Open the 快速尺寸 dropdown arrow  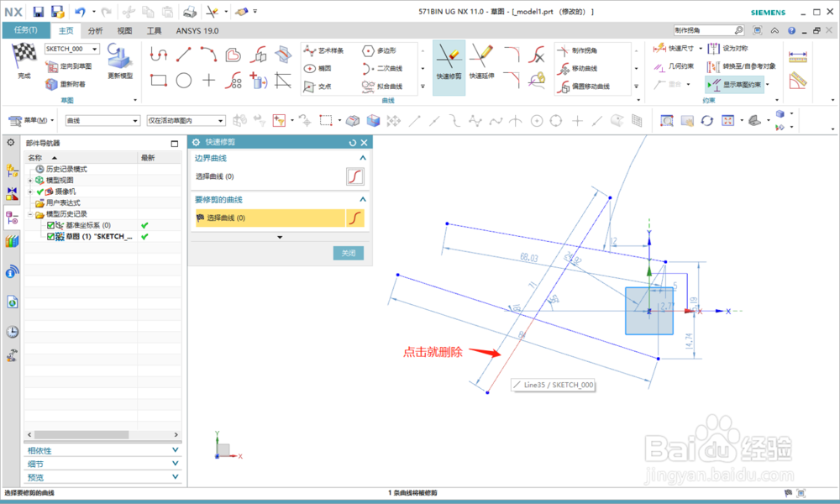coord(701,49)
